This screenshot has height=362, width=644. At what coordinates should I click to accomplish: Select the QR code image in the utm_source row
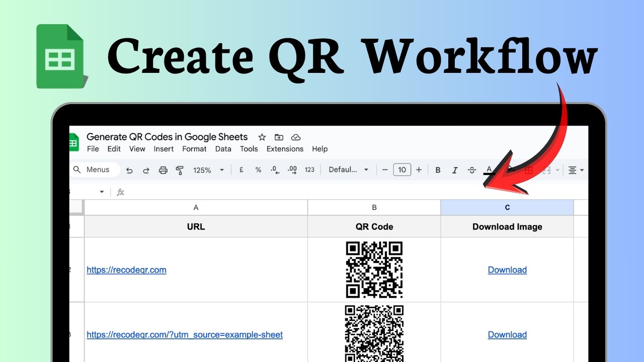point(374,333)
